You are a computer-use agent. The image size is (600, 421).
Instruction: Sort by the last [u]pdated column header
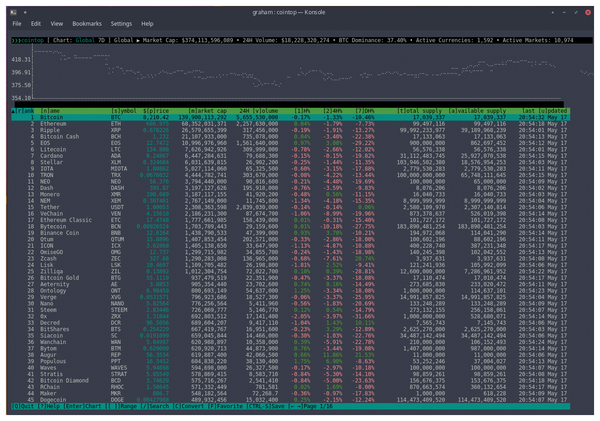[x=544, y=111]
